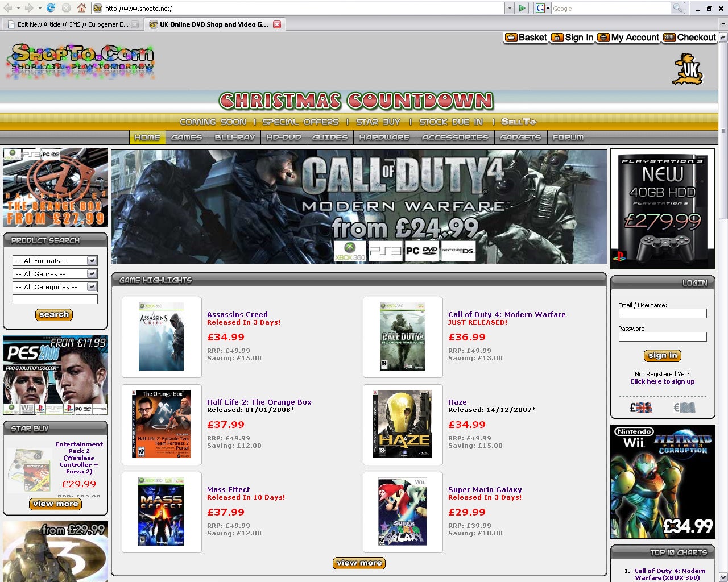
Task: Select the Blu-Ray navigation tab
Action: pyautogui.click(x=234, y=138)
